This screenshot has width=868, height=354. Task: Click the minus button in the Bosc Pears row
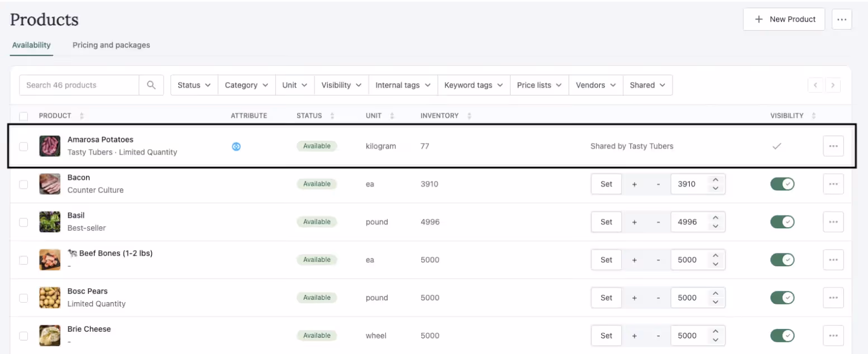tap(659, 298)
